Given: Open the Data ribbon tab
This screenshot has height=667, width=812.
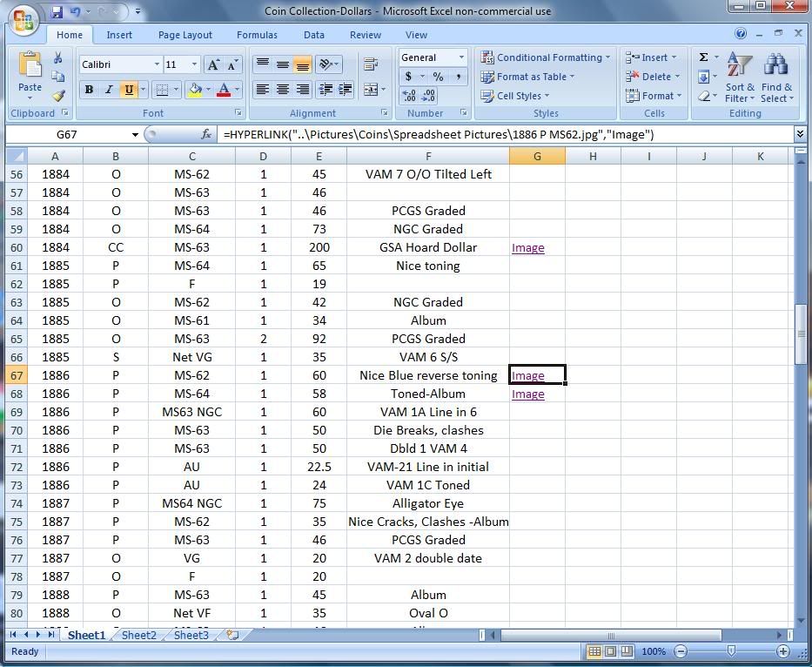Looking at the screenshot, I should click(314, 35).
